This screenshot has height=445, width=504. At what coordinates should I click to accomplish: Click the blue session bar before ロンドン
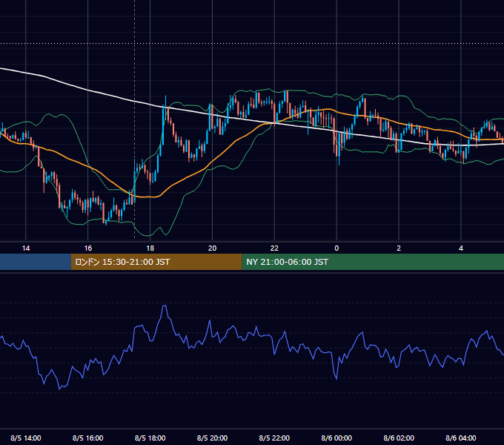[36, 262]
